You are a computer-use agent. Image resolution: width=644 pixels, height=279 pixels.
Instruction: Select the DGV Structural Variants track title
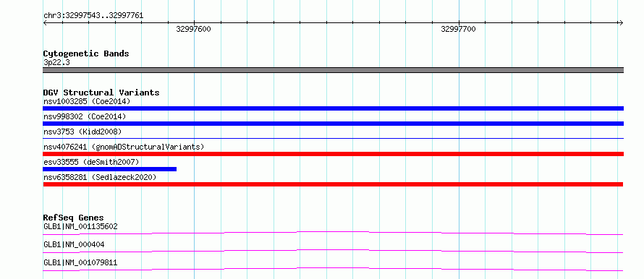(x=101, y=93)
